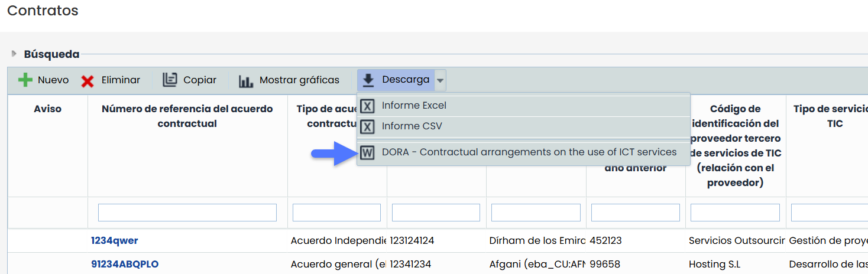Click the Copiar documents icon
868x274 pixels.
coord(170,80)
